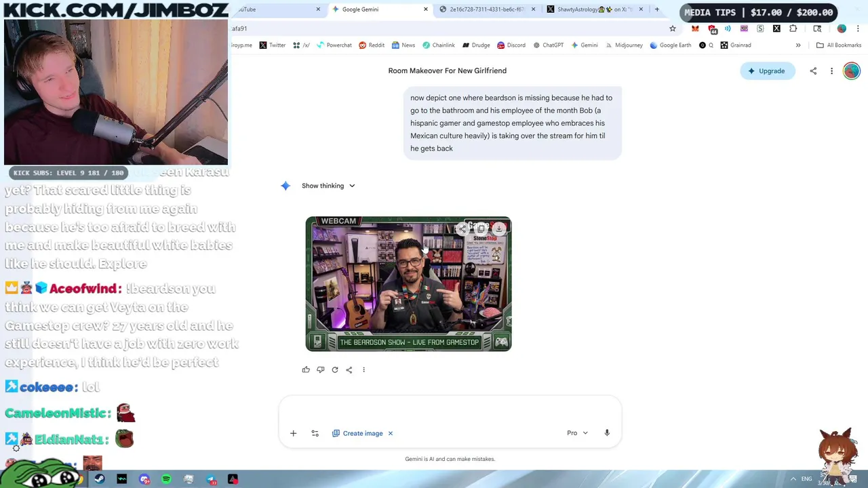868x488 pixels.
Task: Open the Google account avatar menu
Action: [852, 70]
